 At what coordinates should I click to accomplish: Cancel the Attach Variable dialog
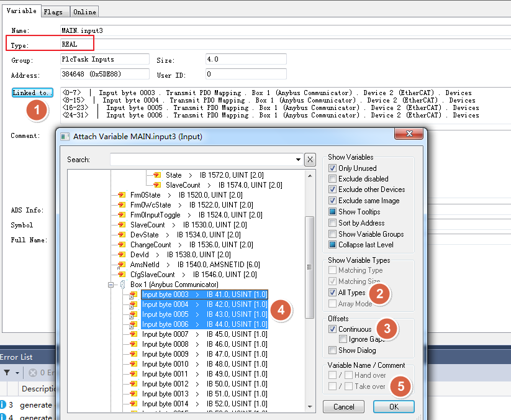coord(343,406)
